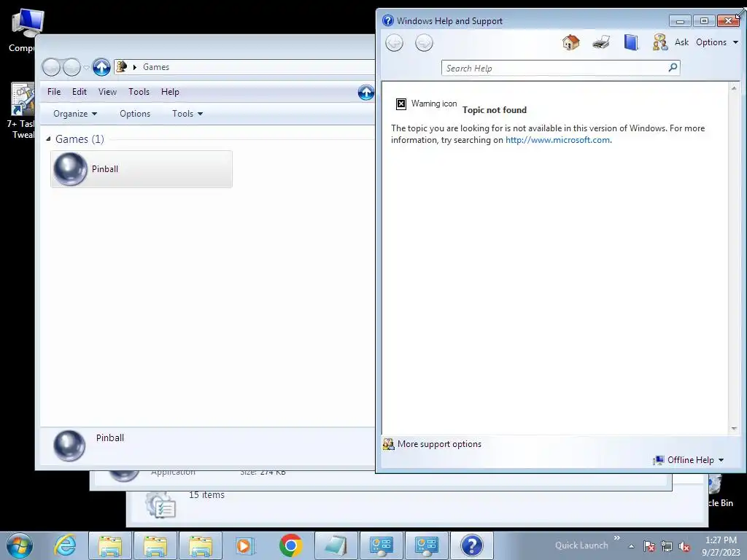Click the Pinball name in details pane

pos(110,438)
